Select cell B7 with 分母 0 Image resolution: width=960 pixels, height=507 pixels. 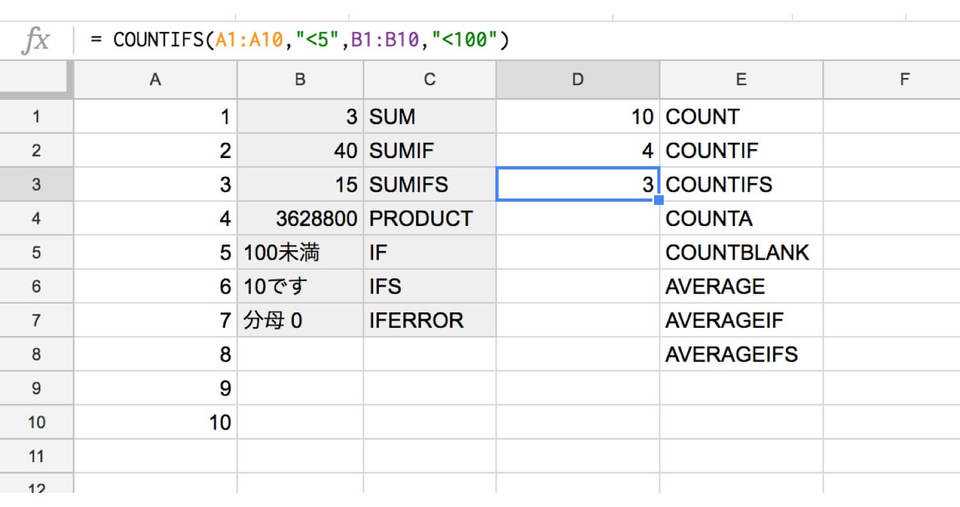click(x=300, y=320)
